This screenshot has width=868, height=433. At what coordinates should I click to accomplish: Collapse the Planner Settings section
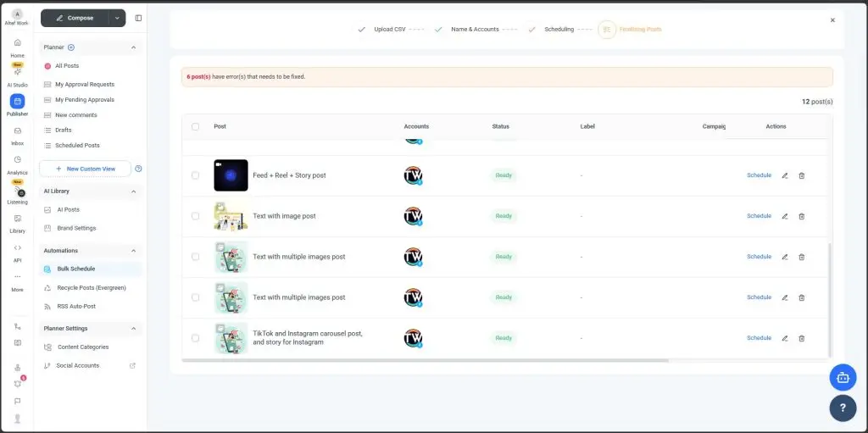pos(133,329)
